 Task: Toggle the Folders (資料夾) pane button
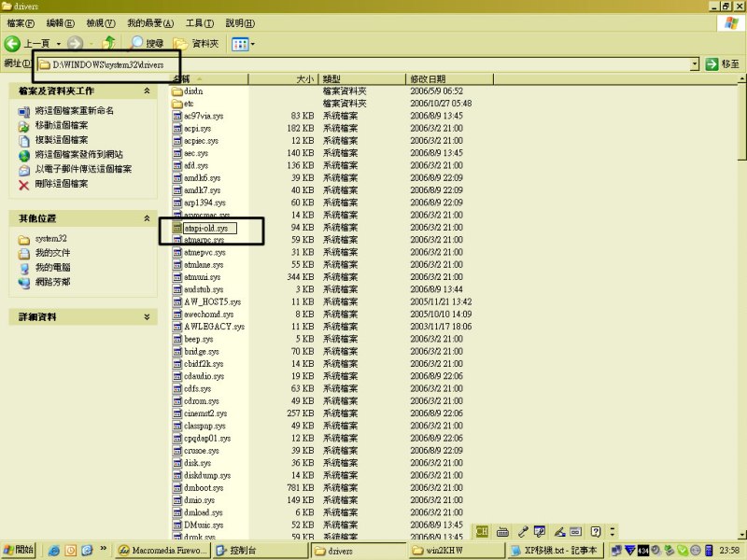click(x=196, y=44)
